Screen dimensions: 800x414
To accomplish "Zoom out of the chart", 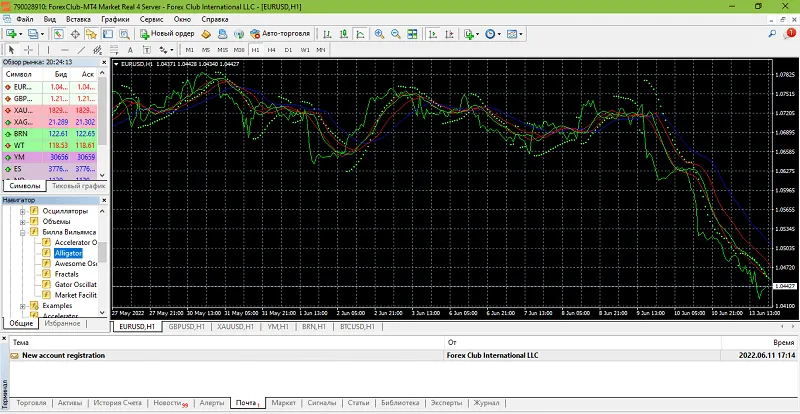I will click(x=395, y=34).
